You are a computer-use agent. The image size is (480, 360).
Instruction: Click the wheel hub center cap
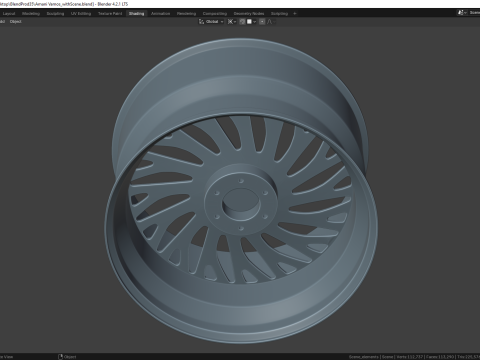[241, 204]
